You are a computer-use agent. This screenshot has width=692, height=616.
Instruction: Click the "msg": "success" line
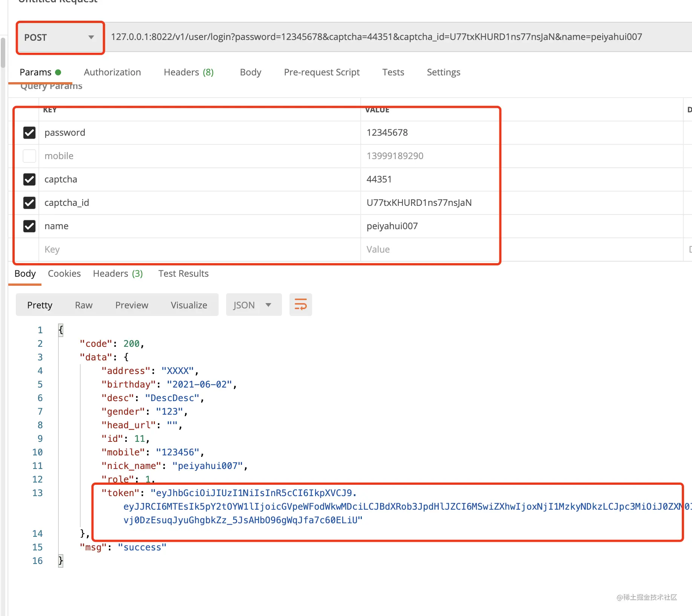pyautogui.click(x=123, y=547)
